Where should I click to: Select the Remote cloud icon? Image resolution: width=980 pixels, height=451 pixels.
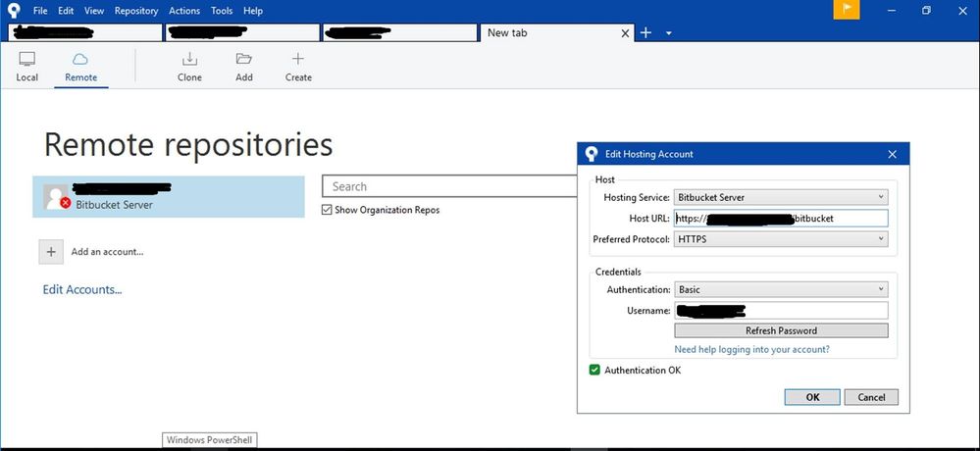coord(80,60)
